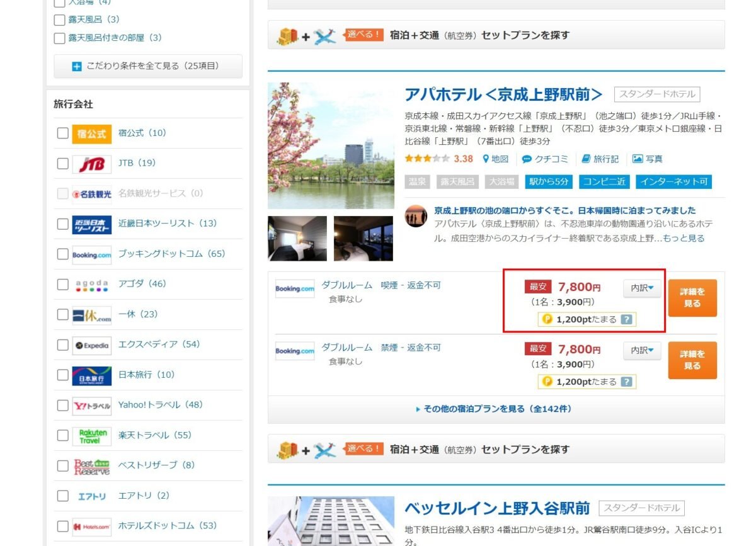Image resolution: width=756 pixels, height=546 pixels.
Task: Select the インターネット可 feature tag
Action: (x=673, y=182)
